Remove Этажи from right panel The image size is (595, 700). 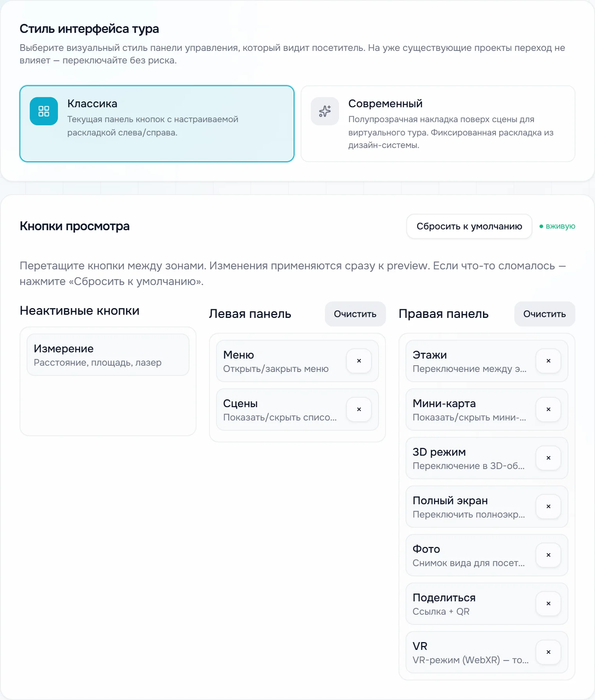pos(548,361)
